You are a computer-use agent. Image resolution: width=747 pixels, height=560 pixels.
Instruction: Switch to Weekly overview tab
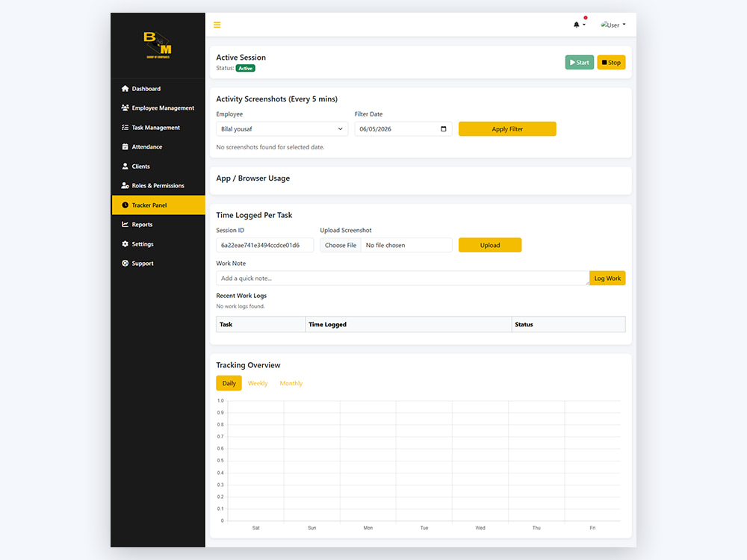[258, 383]
